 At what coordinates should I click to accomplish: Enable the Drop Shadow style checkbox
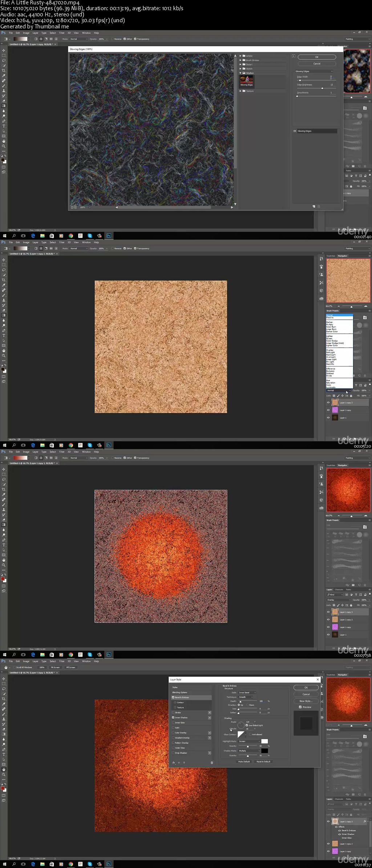(x=173, y=753)
